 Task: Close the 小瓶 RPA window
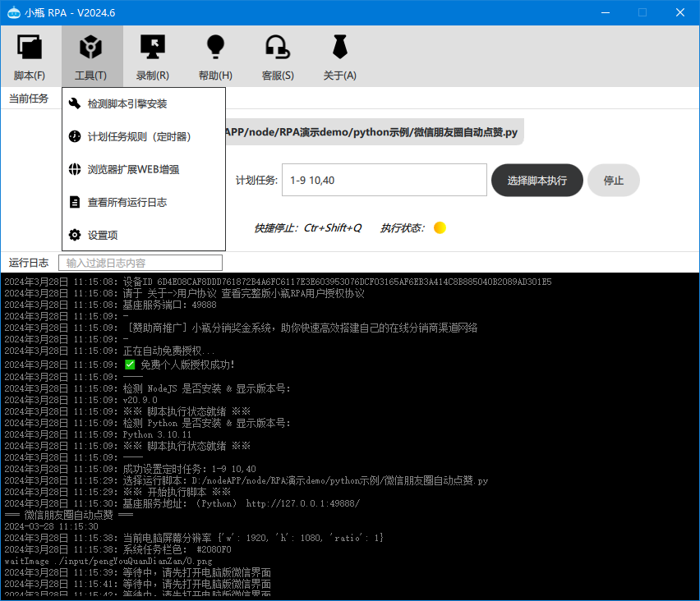pos(680,12)
